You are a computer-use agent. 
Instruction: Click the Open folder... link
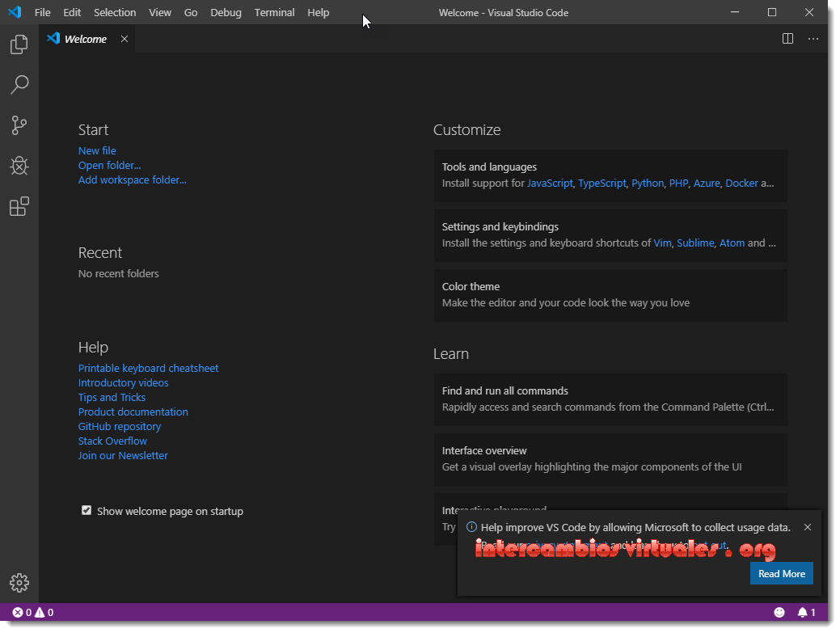coord(109,166)
